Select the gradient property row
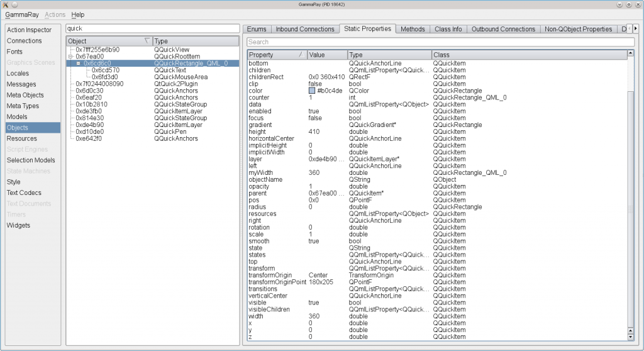644x351 pixels. pyautogui.click(x=438, y=125)
